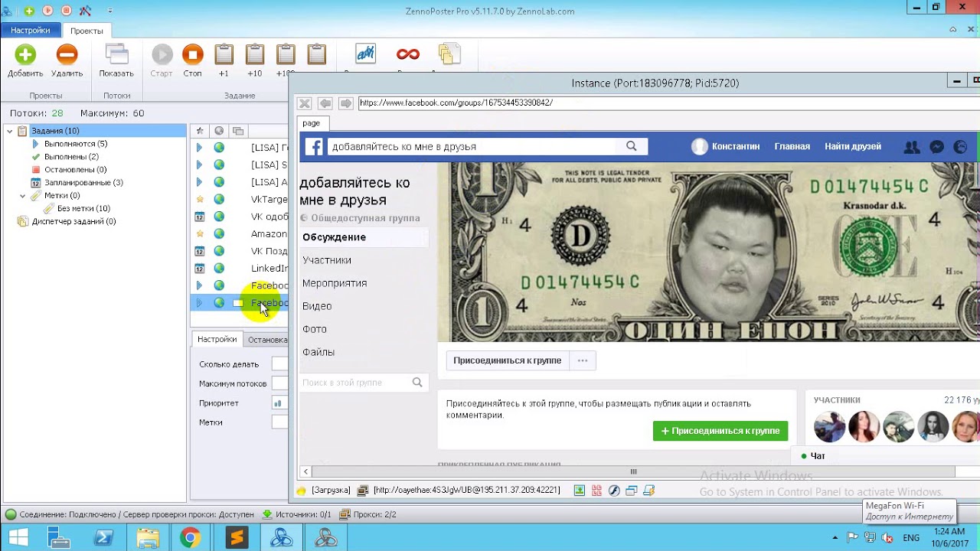Switch to Настройки ribbon tab
Screen dimensions: 980x551
point(31,31)
